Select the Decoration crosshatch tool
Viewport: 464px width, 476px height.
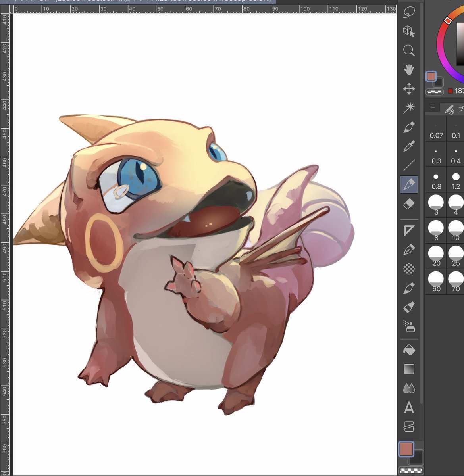(x=409, y=269)
